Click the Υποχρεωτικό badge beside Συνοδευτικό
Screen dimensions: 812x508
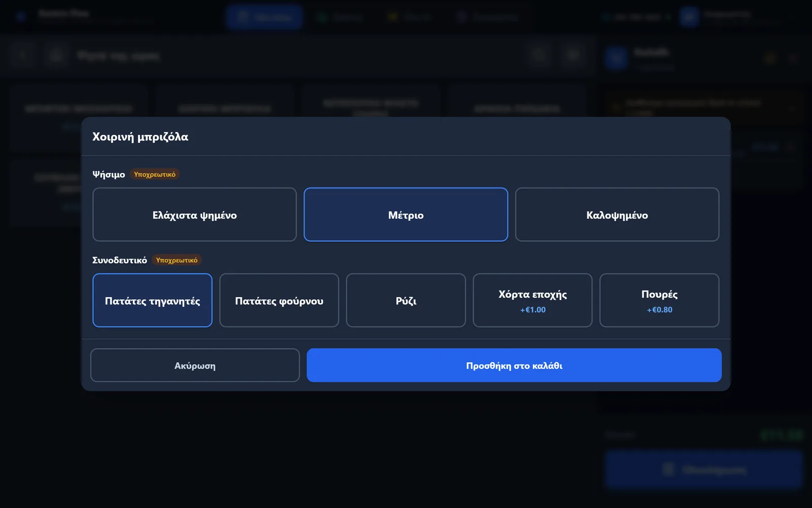(x=177, y=260)
